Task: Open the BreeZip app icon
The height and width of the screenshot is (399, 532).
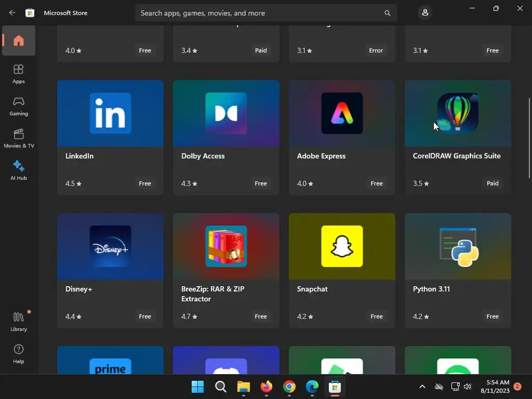Action: click(x=227, y=246)
